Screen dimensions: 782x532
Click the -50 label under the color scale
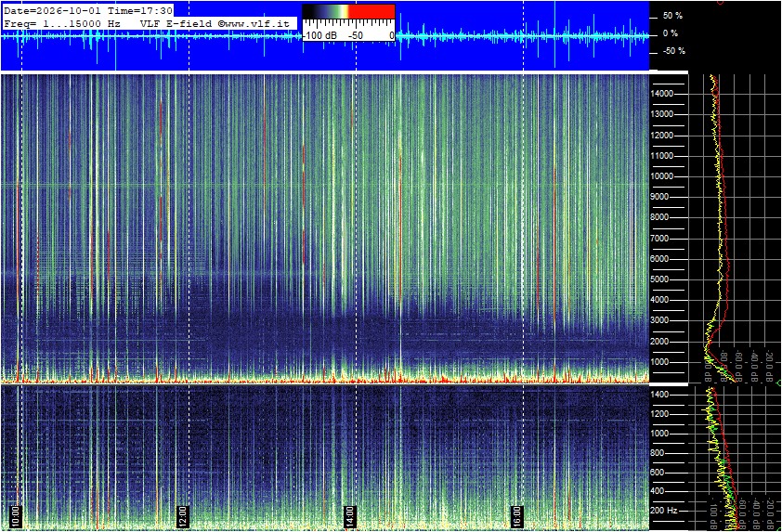click(355, 35)
